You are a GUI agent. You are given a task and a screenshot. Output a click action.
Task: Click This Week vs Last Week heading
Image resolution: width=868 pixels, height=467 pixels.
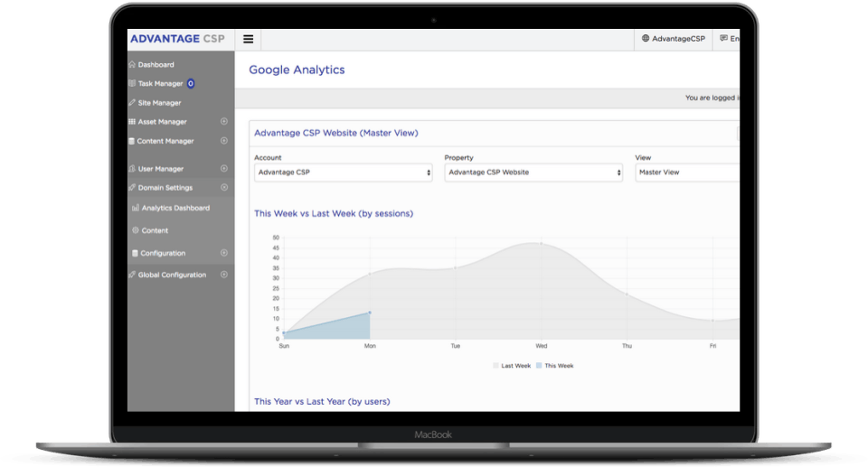334,213
